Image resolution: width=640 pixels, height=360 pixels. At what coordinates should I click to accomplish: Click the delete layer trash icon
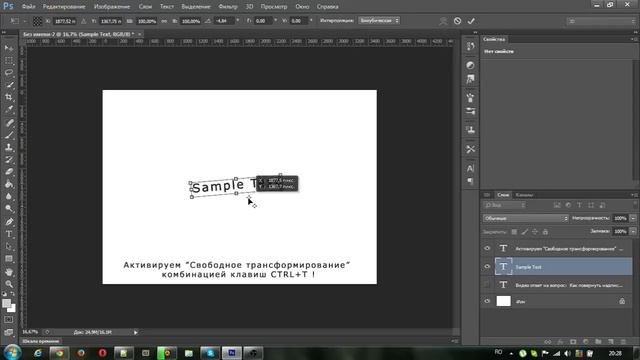[x=623, y=342]
